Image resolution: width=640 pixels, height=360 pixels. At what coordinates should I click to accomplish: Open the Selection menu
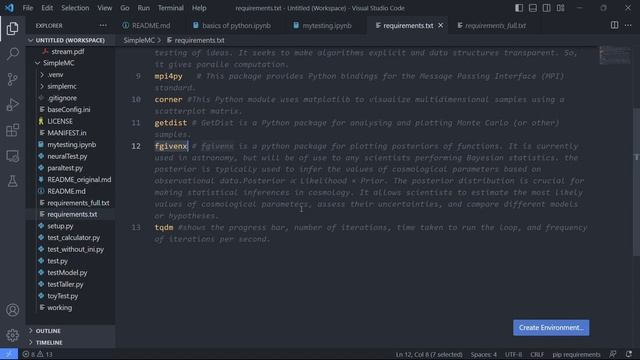click(75, 8)
